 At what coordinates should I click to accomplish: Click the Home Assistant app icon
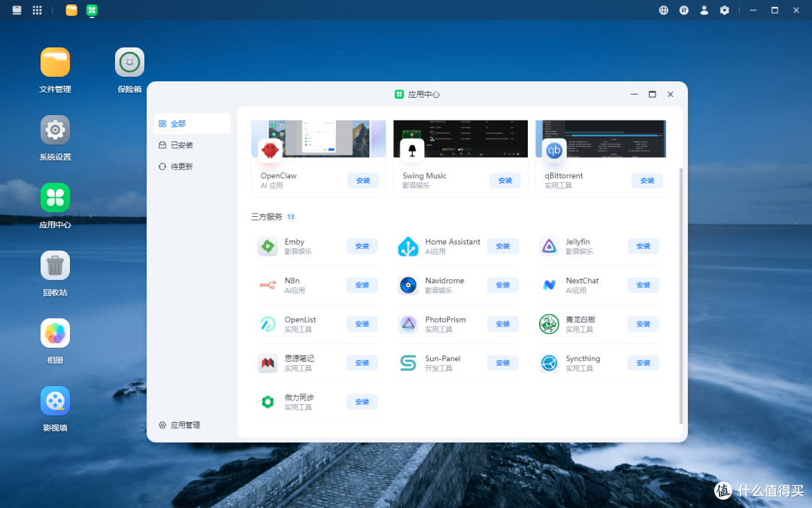coord(408,246)
